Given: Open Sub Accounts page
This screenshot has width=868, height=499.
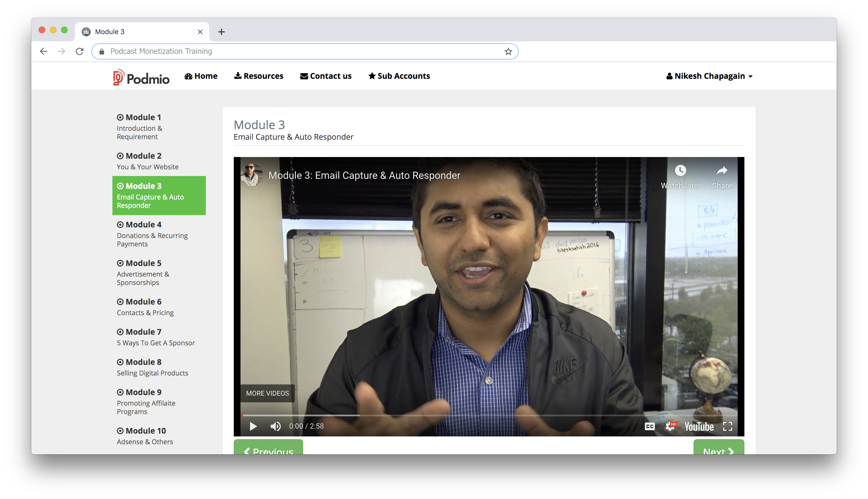Looking at the screenshot, I should [399, 76].
